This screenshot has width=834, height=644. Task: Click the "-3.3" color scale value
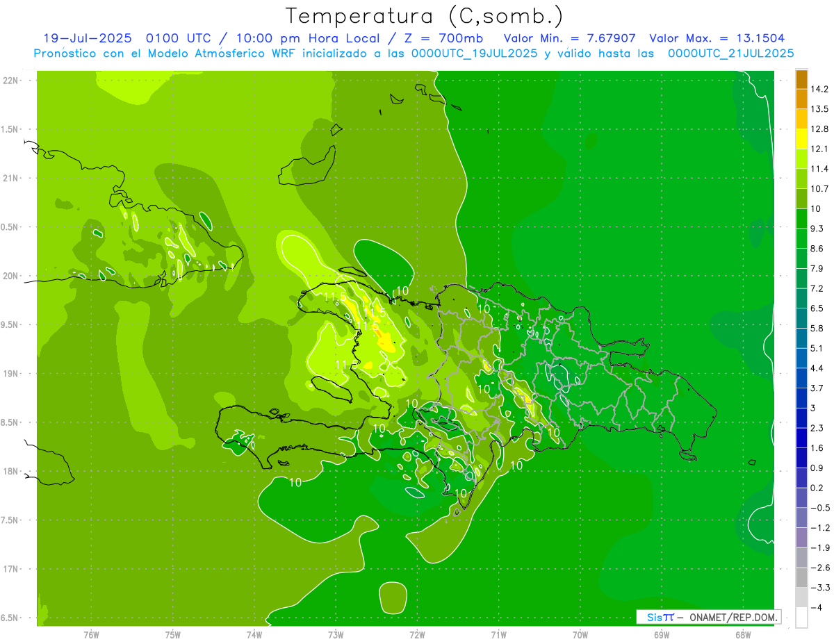coord(819,588)
